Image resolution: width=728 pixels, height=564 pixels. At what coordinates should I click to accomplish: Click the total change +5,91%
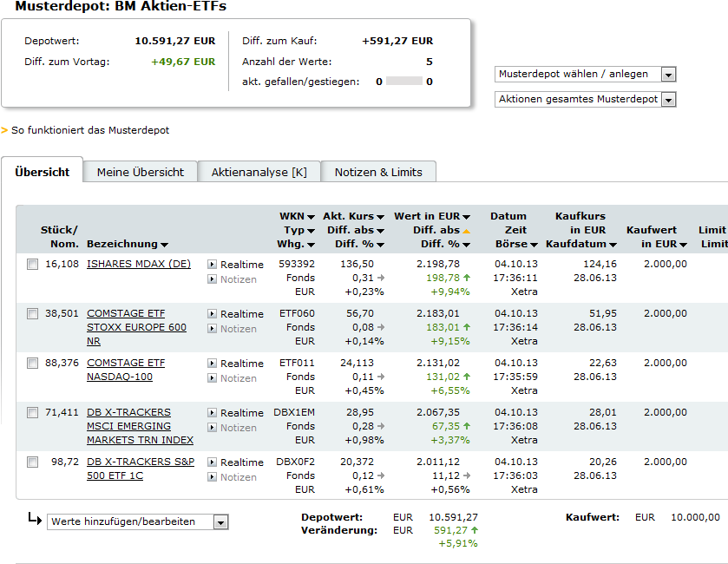(458, 543)
